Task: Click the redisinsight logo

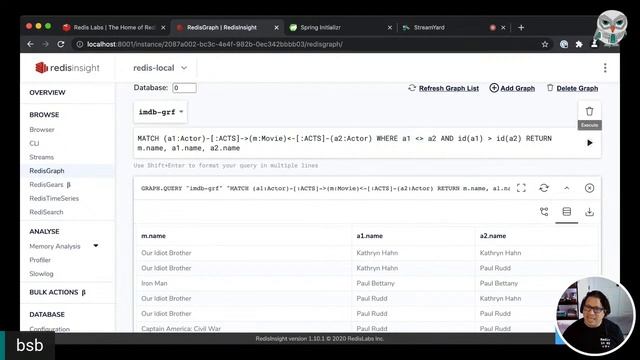Action: pyautogui.click(x=67, y=68)
